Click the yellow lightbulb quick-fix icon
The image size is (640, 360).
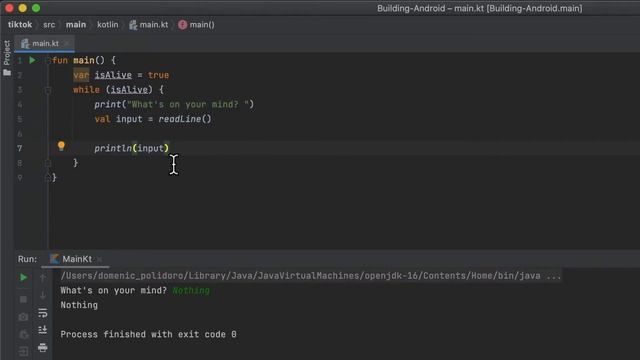point(61,146)
